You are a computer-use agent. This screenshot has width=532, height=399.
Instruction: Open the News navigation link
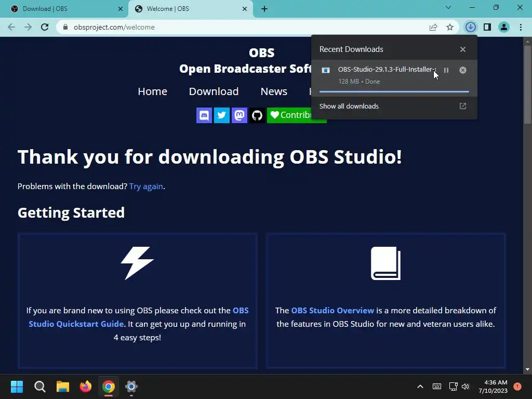point(274,91)
